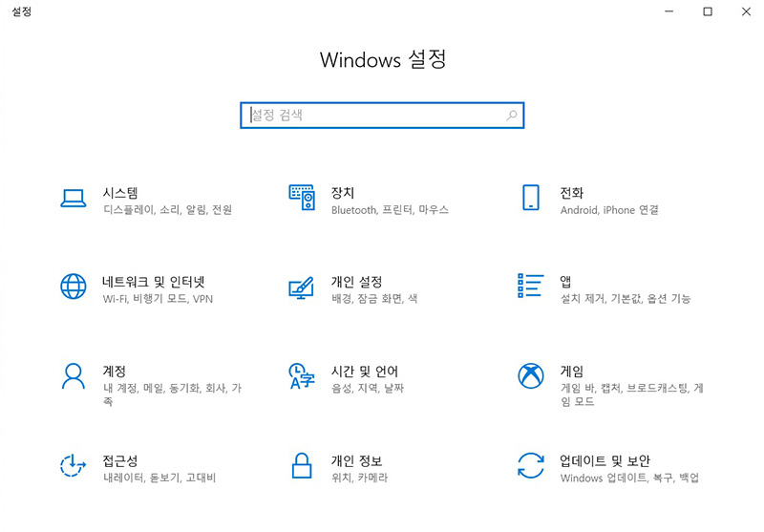Click the dotted clock icon for 접근성
The height and width of the screenshot is (532, 764).
(x=74, y=465)
